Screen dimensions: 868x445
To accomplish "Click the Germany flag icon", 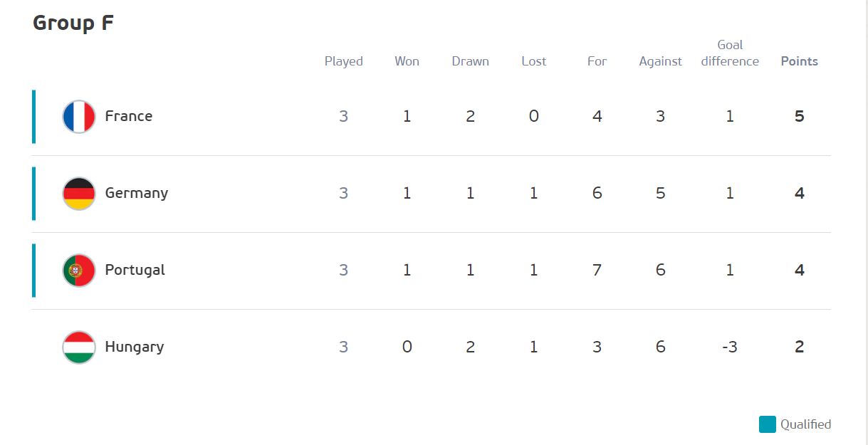I will tap(79, 194).
